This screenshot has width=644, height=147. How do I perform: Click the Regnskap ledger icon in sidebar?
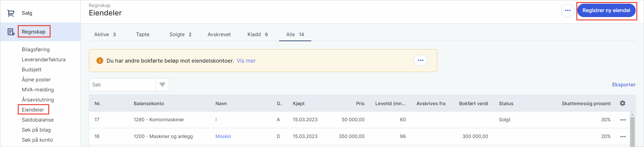point(11,32)
